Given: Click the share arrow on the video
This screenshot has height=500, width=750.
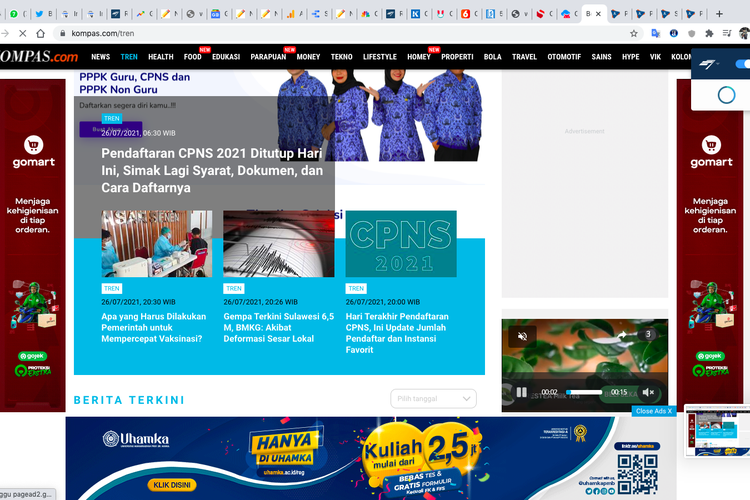Looking at the screenshot, I should click(621, 335).
